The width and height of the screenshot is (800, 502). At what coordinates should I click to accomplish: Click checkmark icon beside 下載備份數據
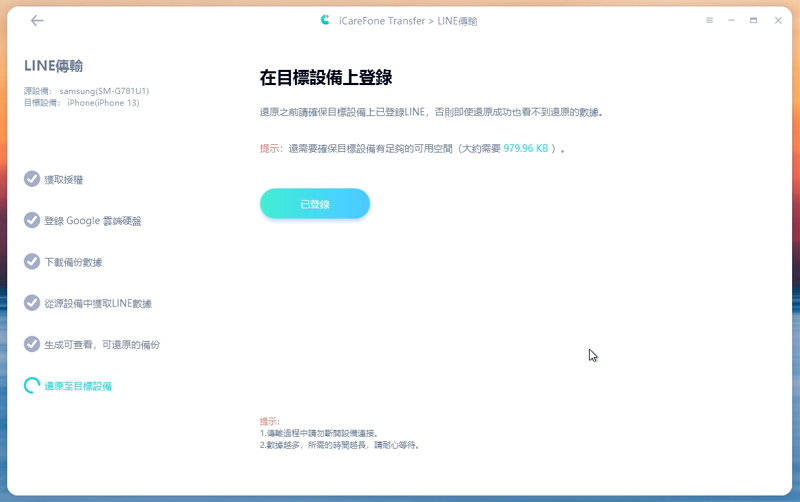coord(32,262)
